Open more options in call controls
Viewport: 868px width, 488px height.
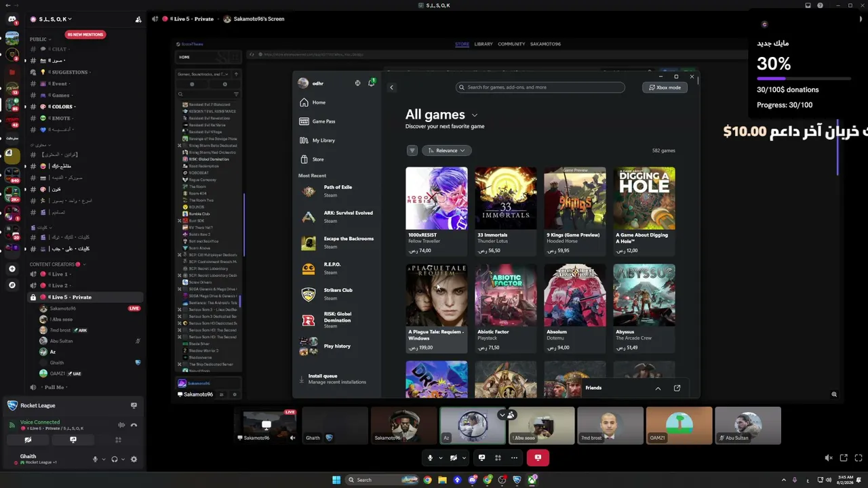pyautogui.click(x=514, y=458)
